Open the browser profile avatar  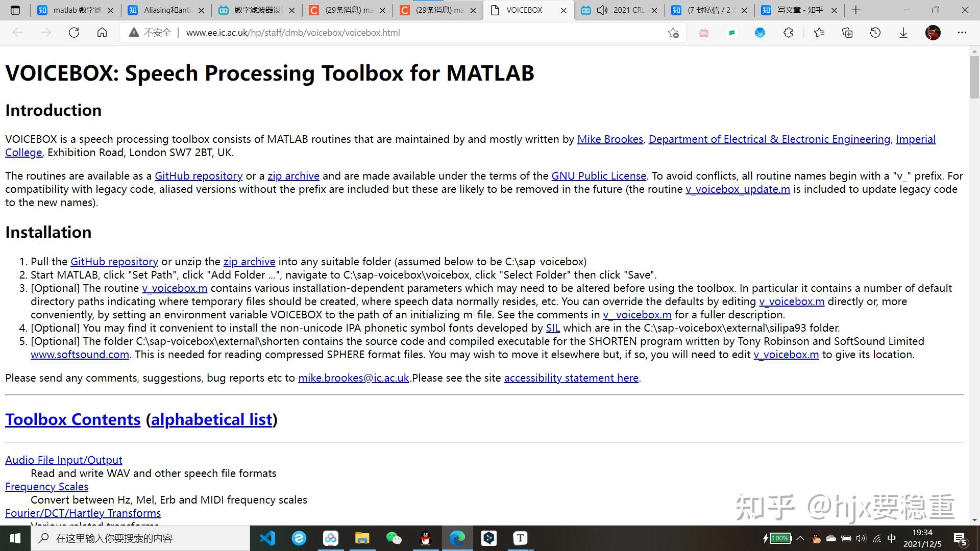tap(933, 32)
